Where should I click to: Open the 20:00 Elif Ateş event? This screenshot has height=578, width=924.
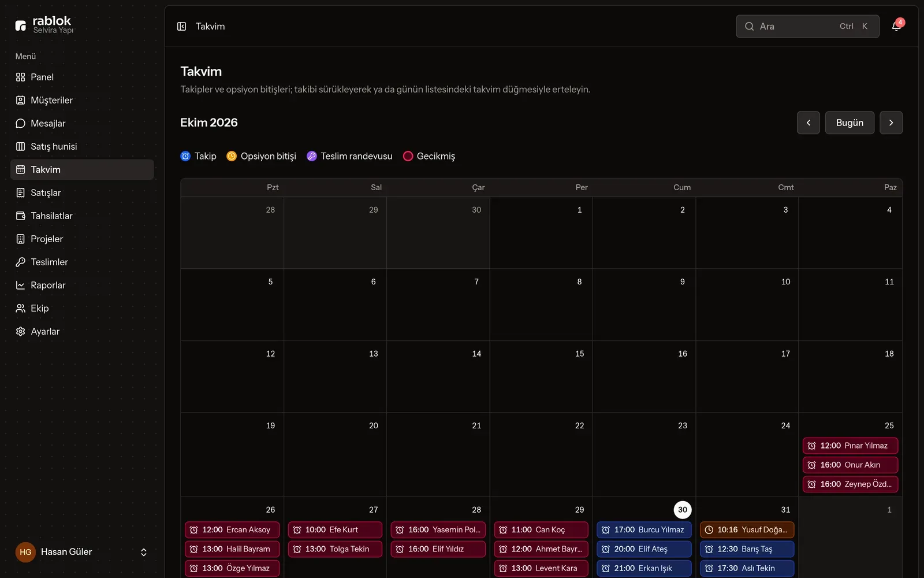[x=644, y=549]
